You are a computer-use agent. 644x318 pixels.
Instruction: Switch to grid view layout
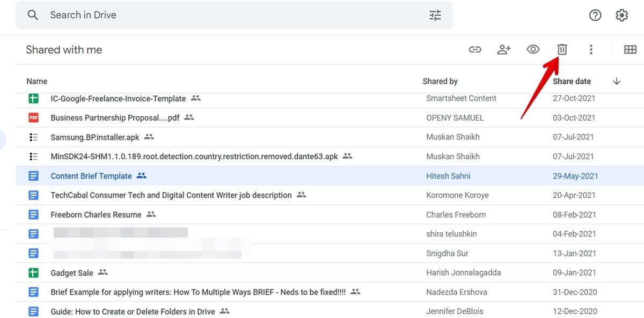tap(630, 49)
